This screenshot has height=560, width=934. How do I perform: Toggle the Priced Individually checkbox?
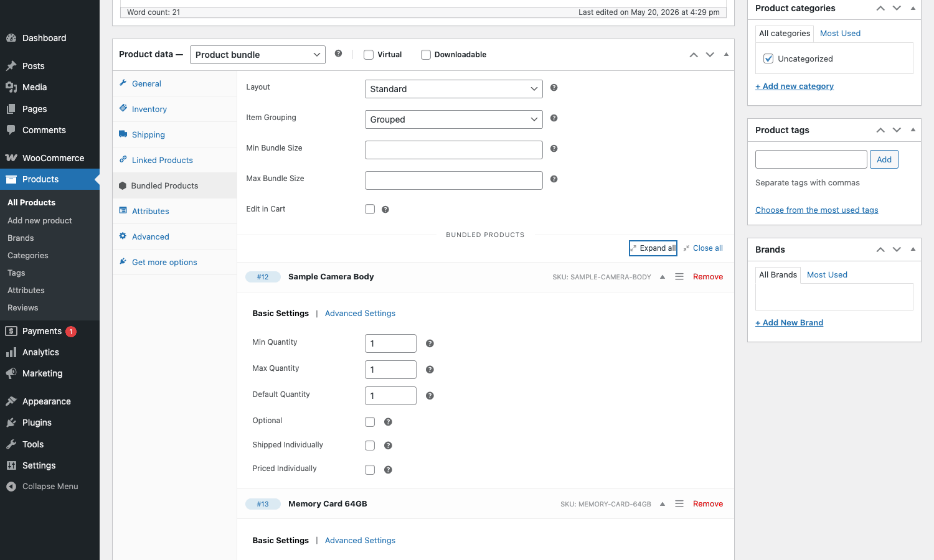click(370, 470)
